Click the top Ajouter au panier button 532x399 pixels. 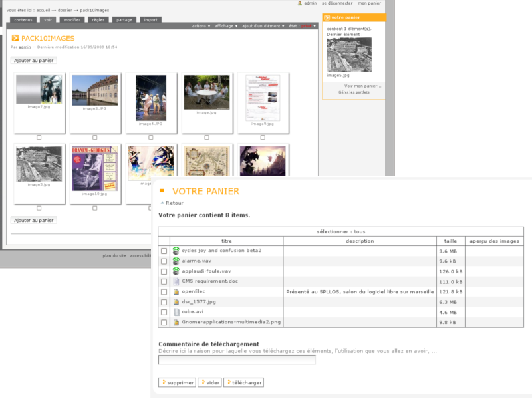tap(34, 61)
